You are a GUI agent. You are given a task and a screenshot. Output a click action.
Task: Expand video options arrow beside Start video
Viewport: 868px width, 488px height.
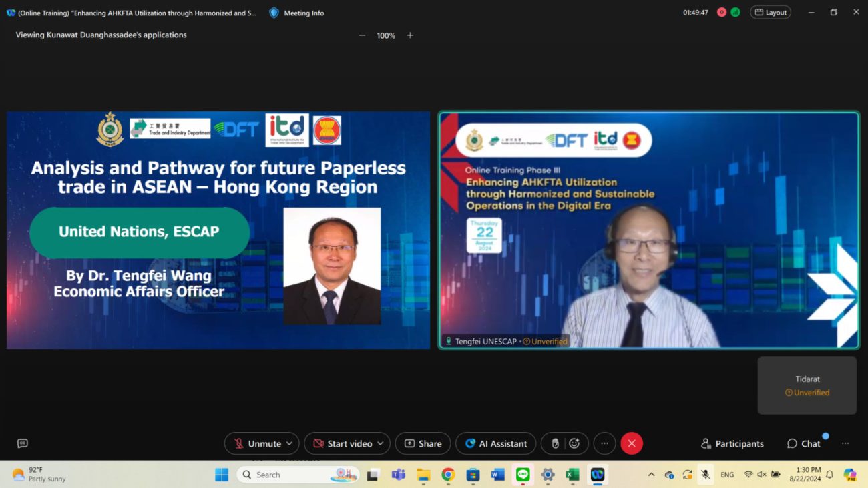pyautogui.click(x=381, y=443)
